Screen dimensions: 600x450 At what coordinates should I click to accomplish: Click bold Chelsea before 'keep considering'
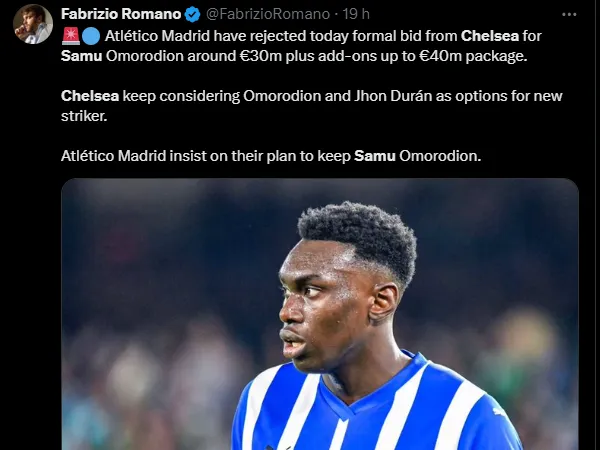coord(90,96)
